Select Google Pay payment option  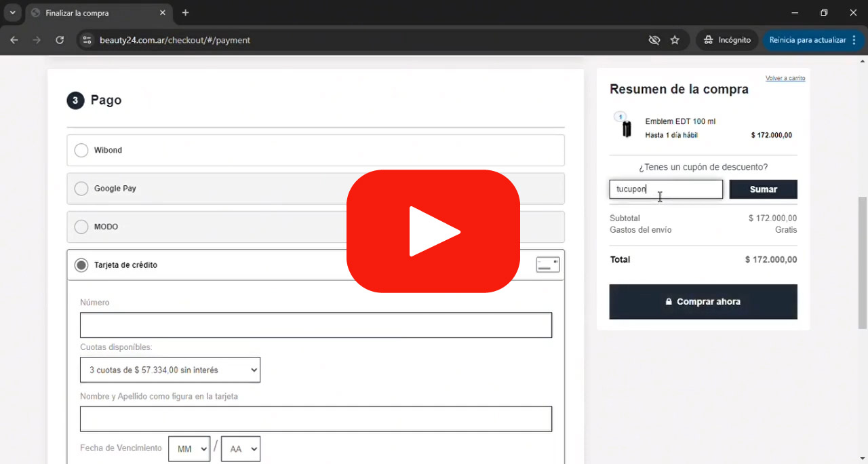pos(315,189)
